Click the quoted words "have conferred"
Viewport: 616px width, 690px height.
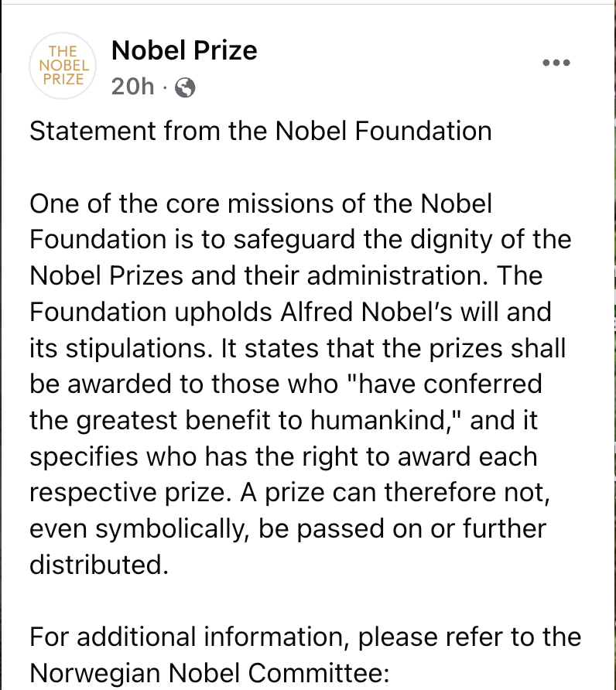pos(450,384)
